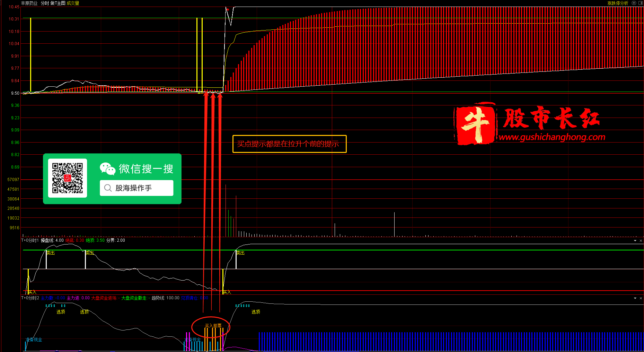Click the 8.69 price axis label

(15, 167)
